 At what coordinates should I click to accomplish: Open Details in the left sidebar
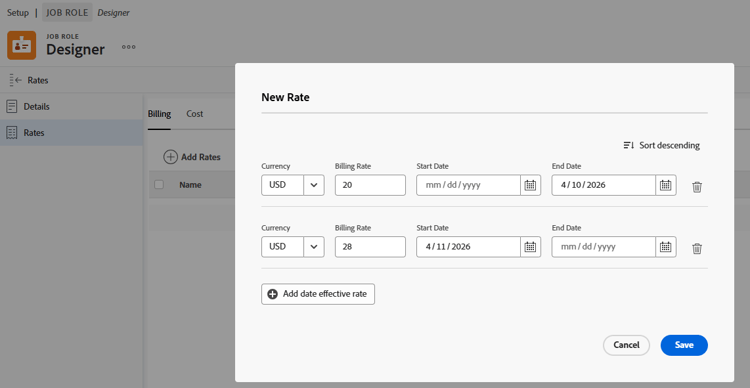[72, 107]
